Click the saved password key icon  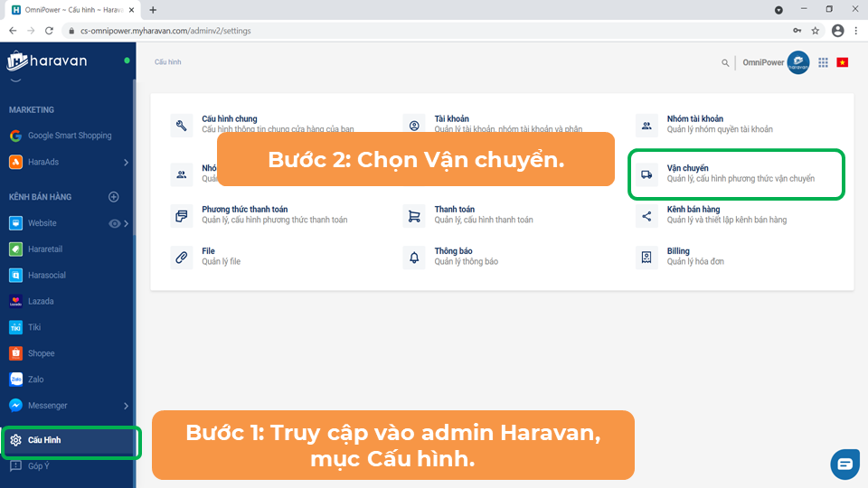[797, 31]
